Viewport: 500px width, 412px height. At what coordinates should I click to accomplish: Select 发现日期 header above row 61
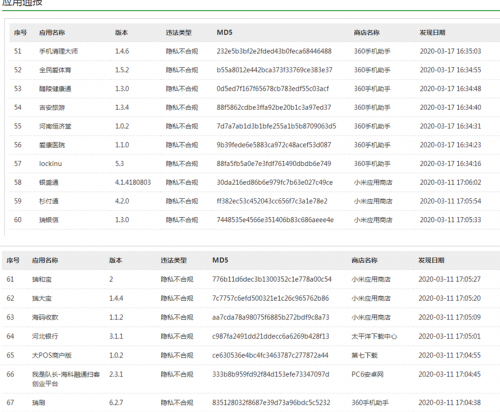coord(431,260)
